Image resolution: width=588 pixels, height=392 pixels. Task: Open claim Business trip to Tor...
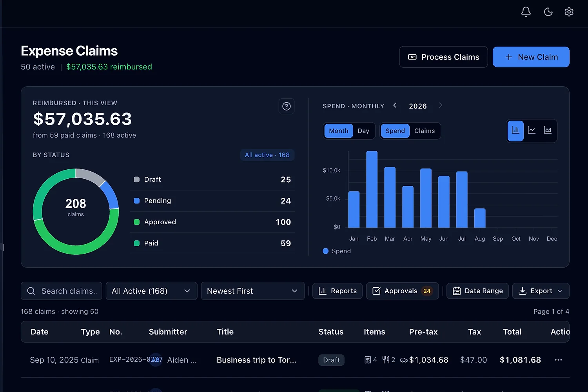256,360
